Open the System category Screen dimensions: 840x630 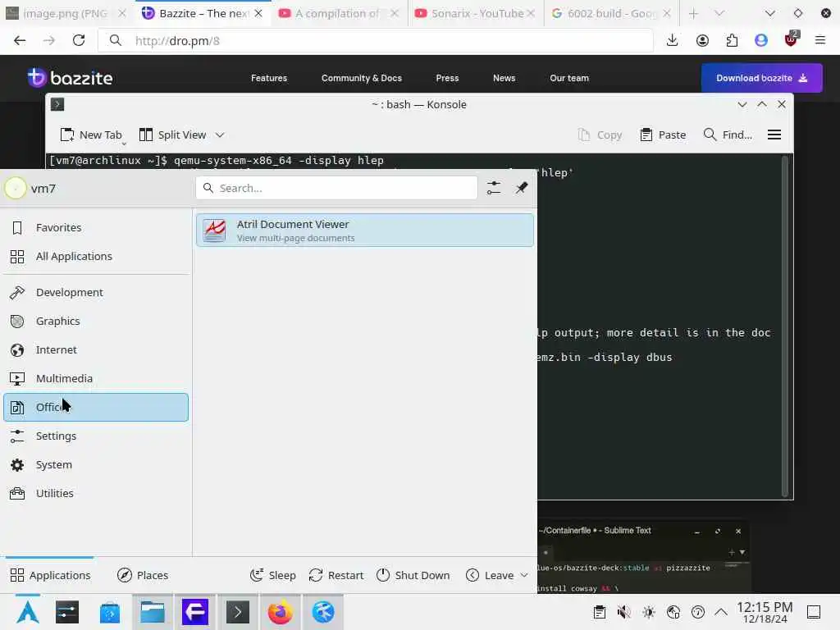coord(97,465)
